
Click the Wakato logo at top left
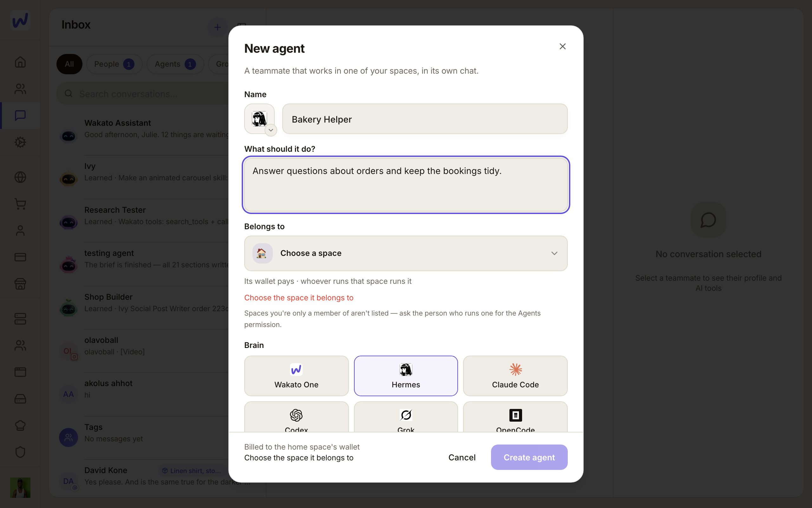(20, 20)
